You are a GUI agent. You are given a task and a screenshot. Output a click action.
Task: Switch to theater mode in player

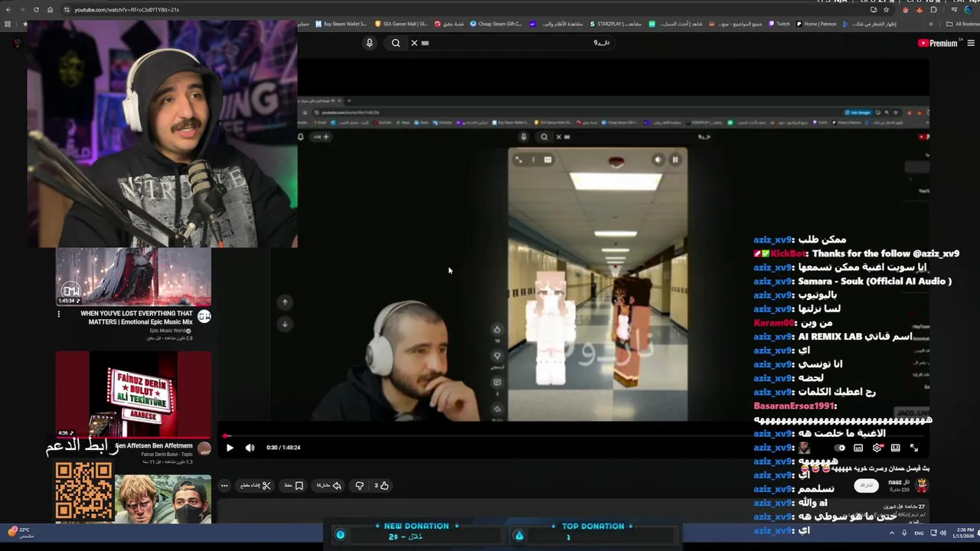tap(895, 448)
